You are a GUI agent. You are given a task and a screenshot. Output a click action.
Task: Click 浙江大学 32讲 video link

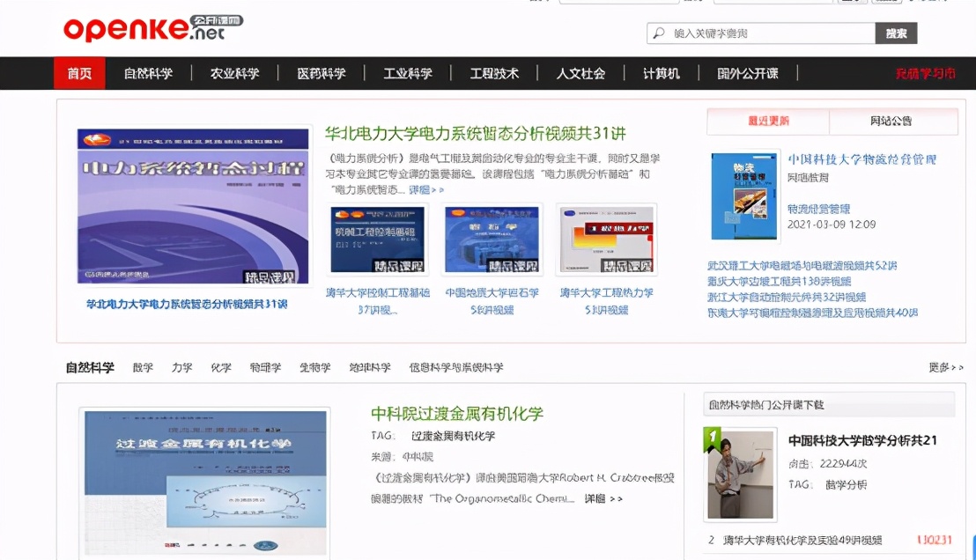tap(787, 297)
